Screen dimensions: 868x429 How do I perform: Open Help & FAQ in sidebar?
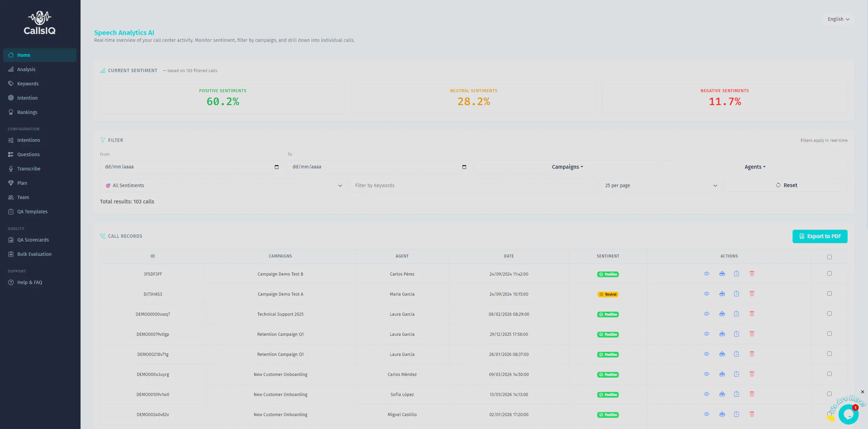40,282
